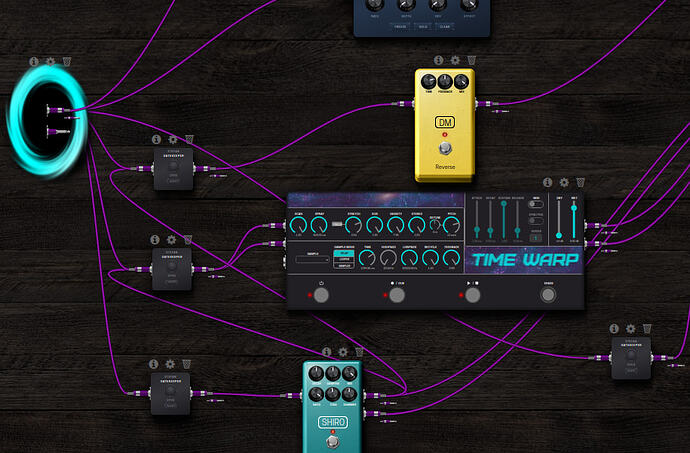Open info of Gatekeeper feeding DM Reverse
The height and width of the screenshot is (453, 690).
tap(156, 140)
